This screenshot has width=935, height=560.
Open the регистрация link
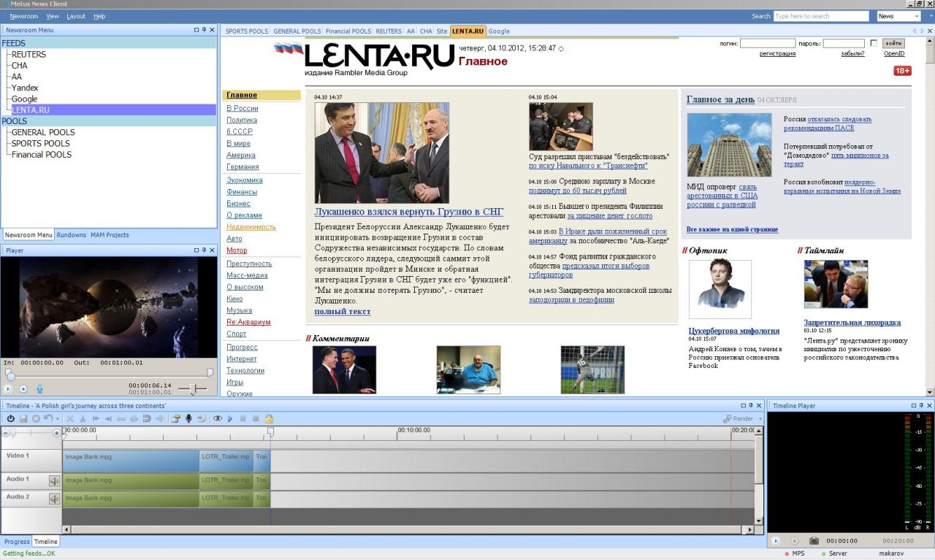[777, 54]
